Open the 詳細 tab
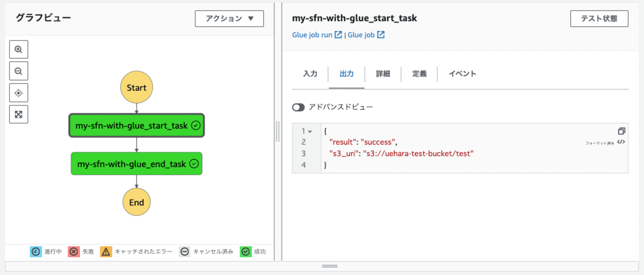Image resolution: width=644 pixels, height=275 pixels. coord(383,74)
